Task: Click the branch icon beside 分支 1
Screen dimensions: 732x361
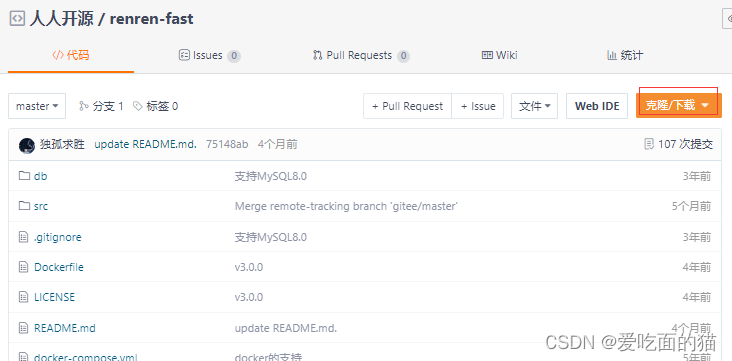Action: click(84, 106)
